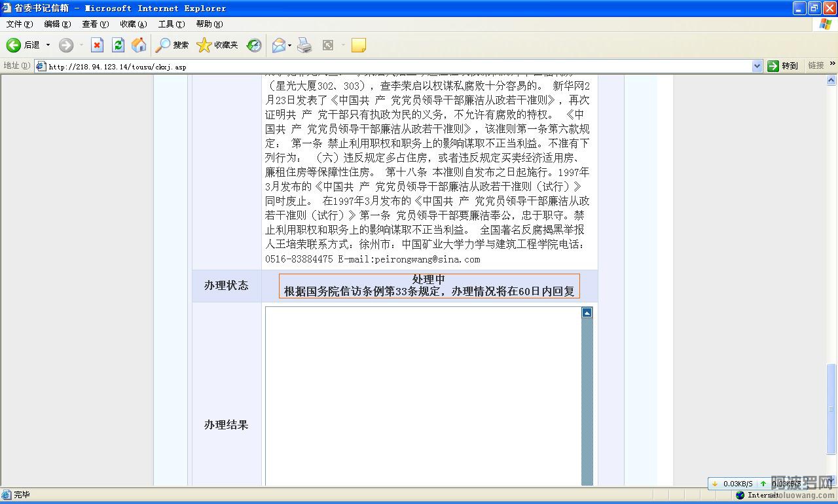Expand the address bar dropdown
The width and height of the screenshot is (838, 504).
[757, 66]
